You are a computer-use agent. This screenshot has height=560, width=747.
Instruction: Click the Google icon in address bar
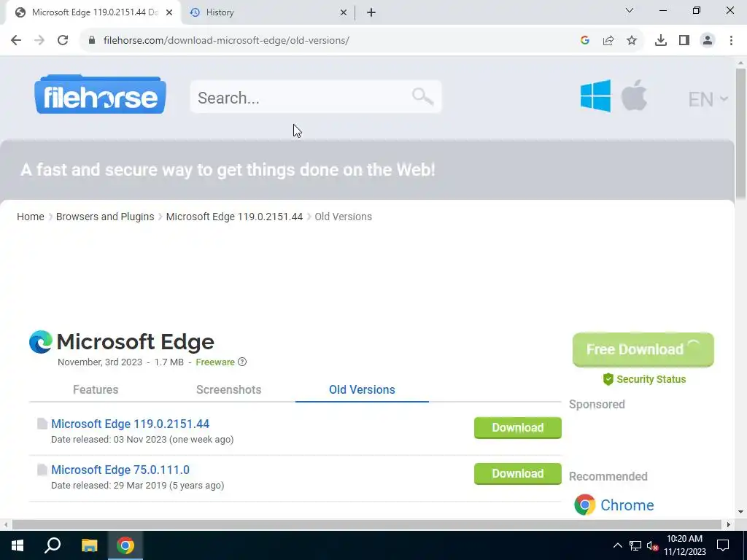point(585,40)
